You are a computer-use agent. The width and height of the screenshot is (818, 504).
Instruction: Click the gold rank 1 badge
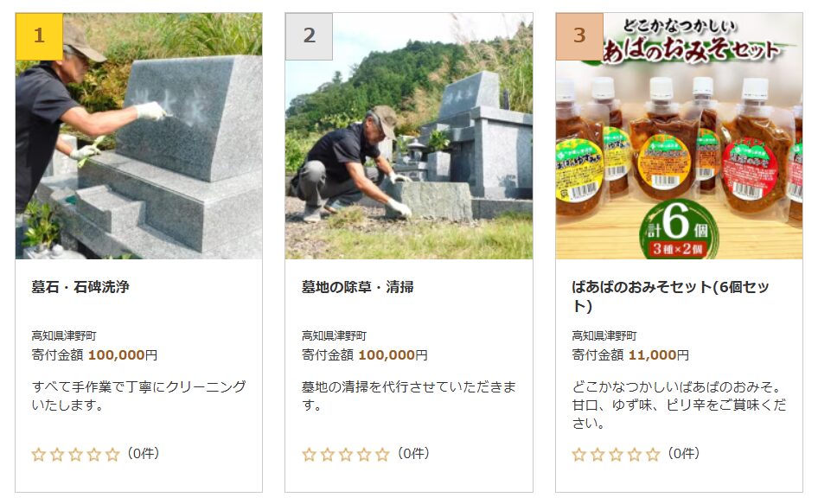tap(39, 36)
